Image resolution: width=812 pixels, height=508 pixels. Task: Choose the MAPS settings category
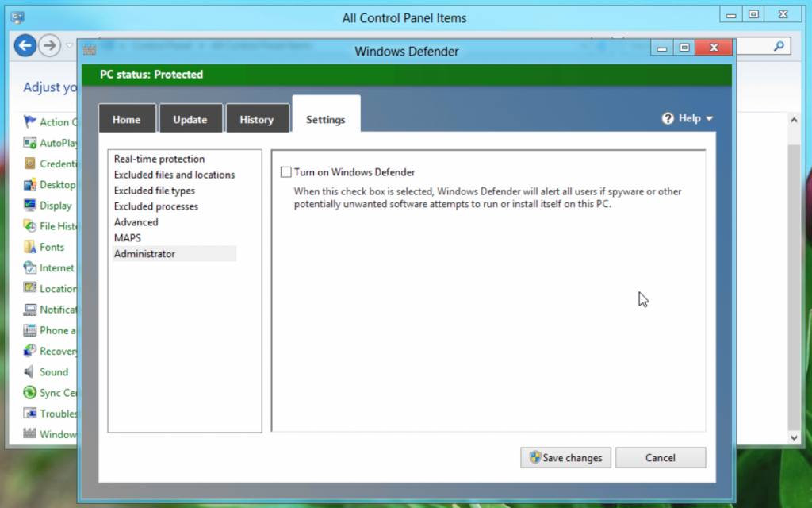click(x=128, y=238)
